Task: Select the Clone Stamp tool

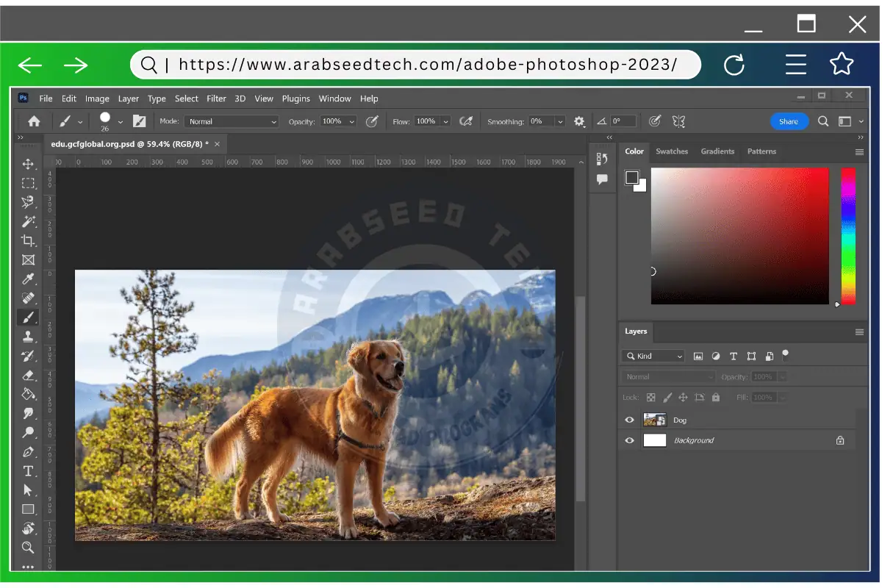Action: pyautogui.click(x=28, y=336)
